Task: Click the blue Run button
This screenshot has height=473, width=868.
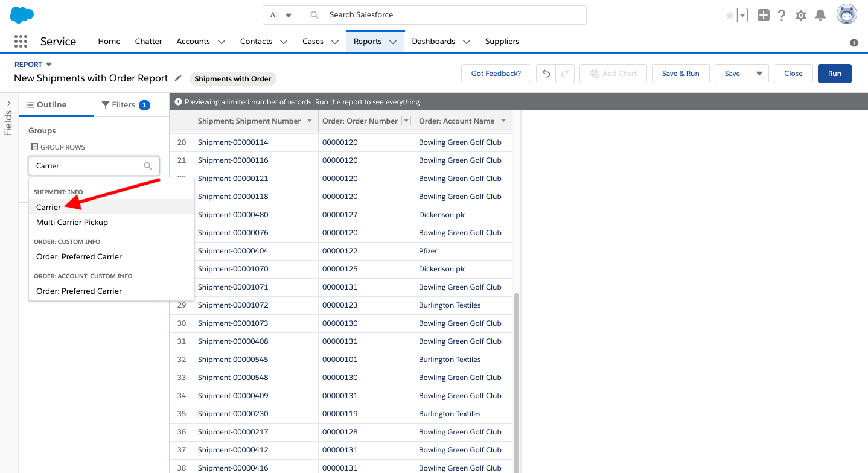Action: [835, 74]
